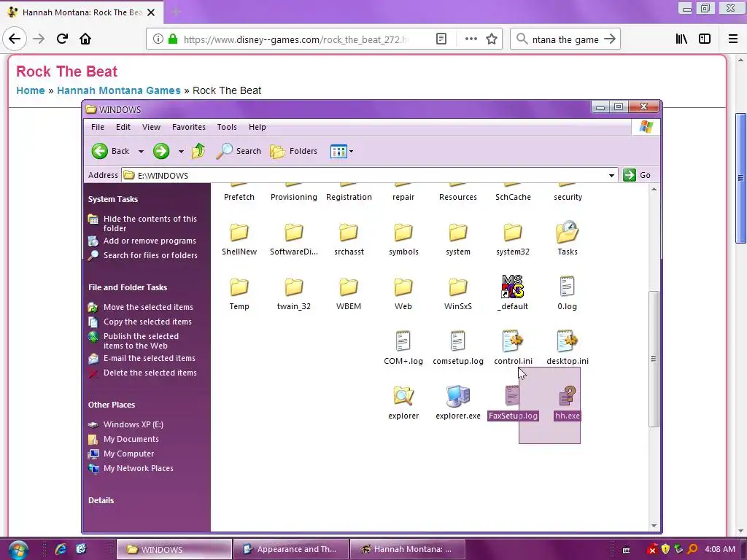Select the FaxSetup.log file
The height and width of the screenshot is (560, 747).
point(513,403)
